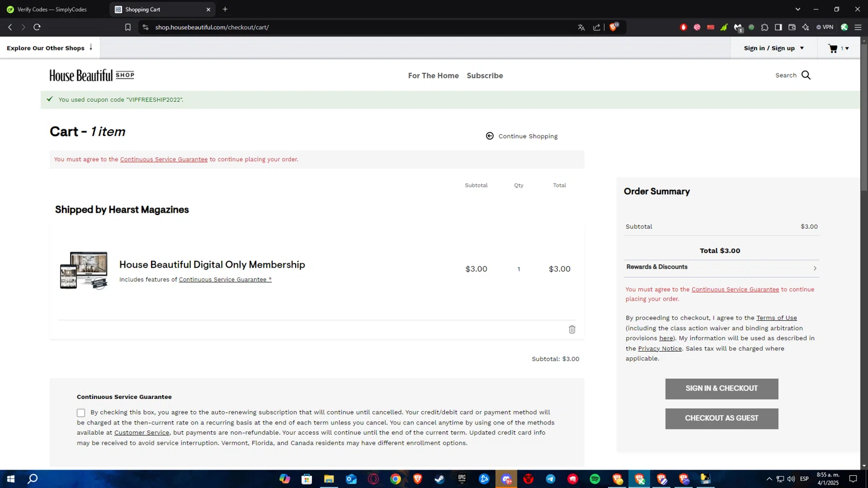Open the view site information icon
The height and width of the screenshot is (488, 868).
coord(145,27)
